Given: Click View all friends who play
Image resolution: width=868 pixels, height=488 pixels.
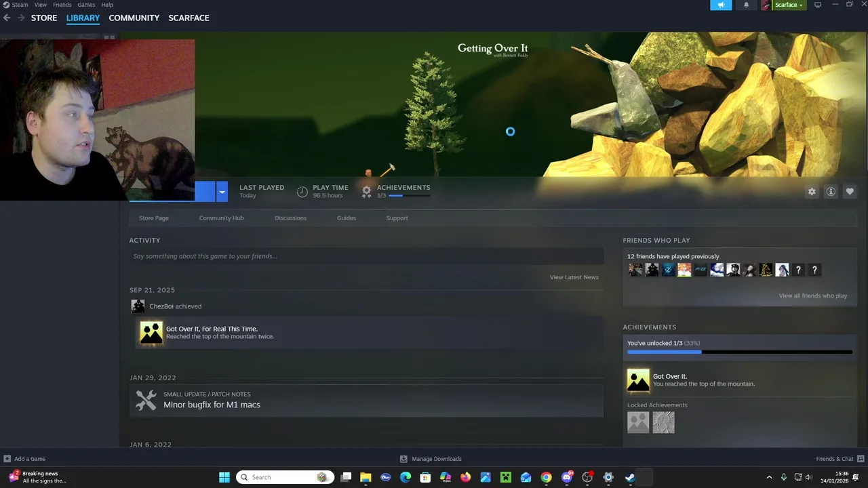Looking at the screenshot, I should (813, 296).
